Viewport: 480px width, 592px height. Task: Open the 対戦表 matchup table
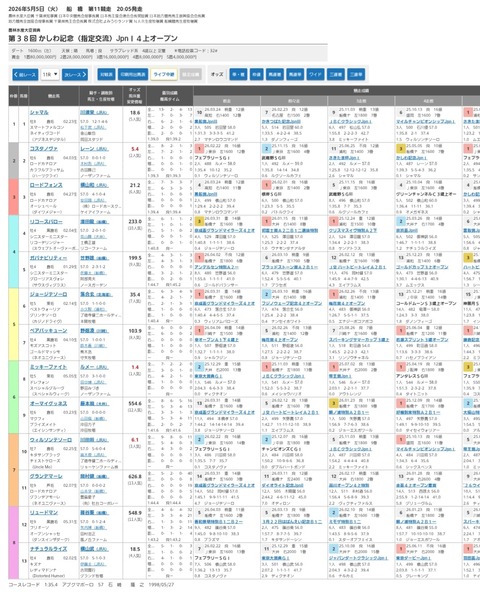coord(106,74)
